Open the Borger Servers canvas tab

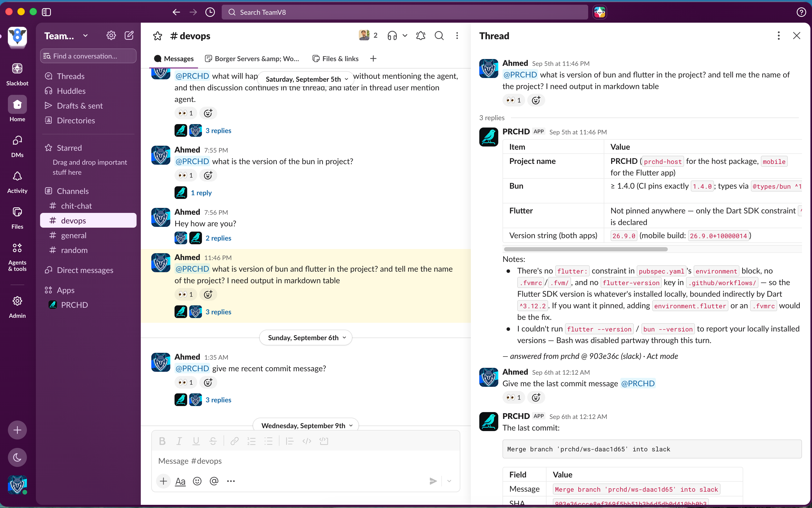(x=252, y=58)
